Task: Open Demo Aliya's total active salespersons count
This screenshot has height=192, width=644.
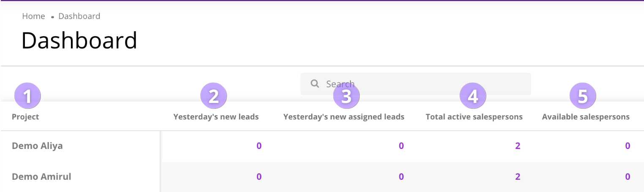Action: 518,146
